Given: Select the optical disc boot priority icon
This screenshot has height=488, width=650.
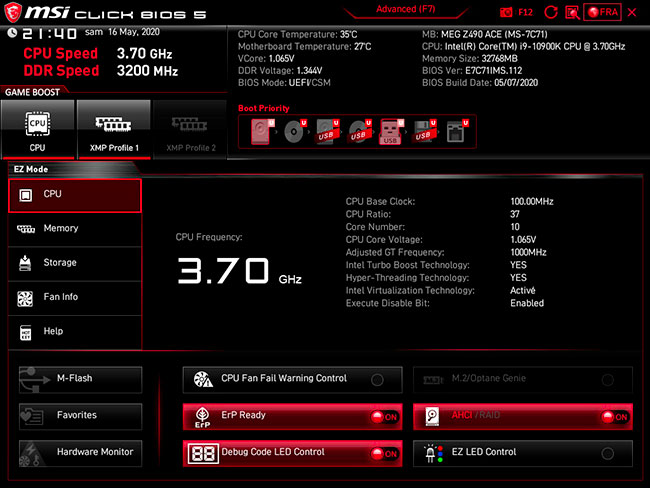Looking at the screenshot, I should pyautogui.click(x=294, y=132).
